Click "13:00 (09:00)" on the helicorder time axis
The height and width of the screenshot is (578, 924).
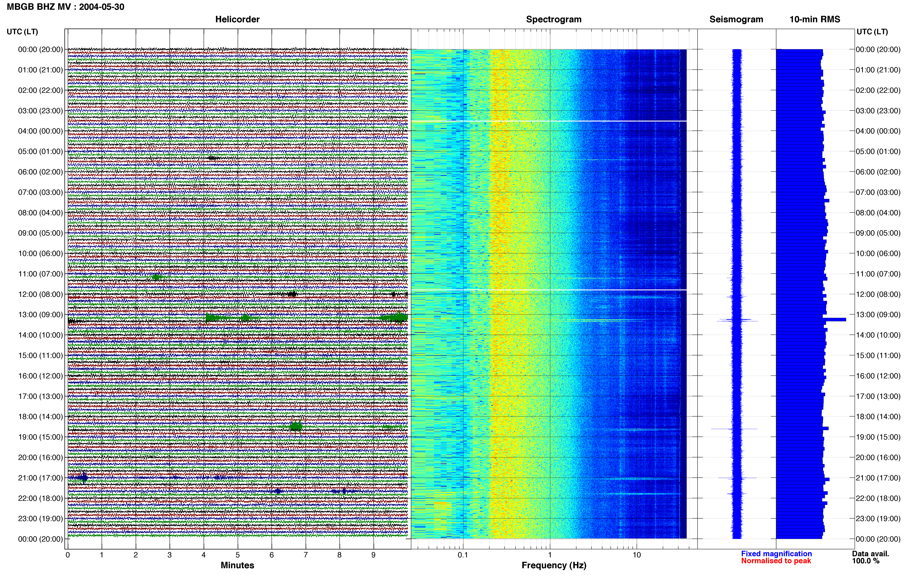[x=41, y=315]
